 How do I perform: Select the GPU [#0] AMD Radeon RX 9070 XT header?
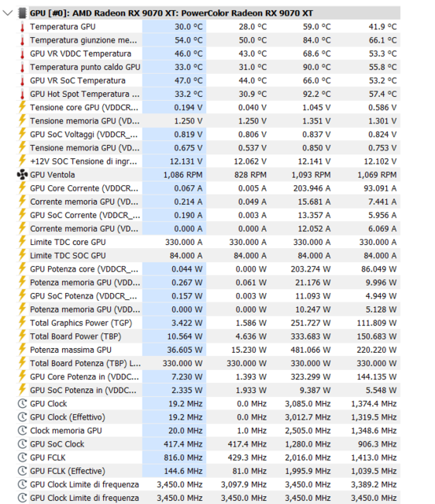click(171, 13)
